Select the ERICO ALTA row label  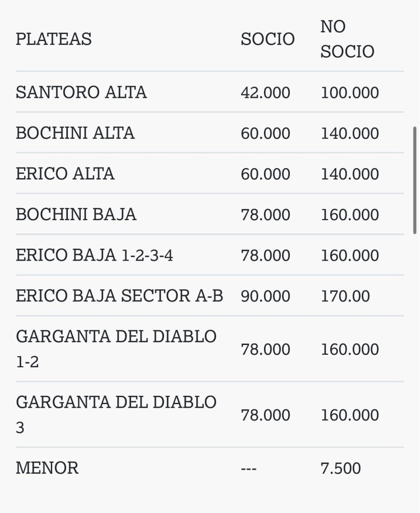click(65, 174)
